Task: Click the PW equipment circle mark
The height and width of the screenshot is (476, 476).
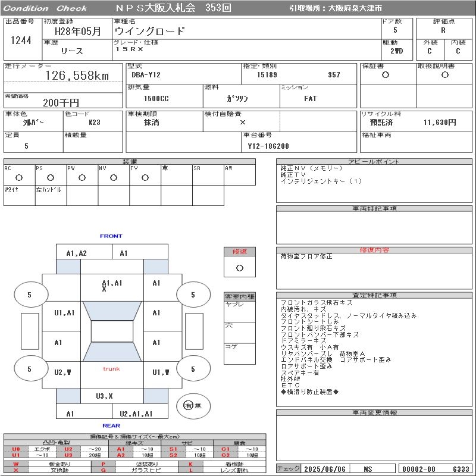Action: pos(82,177)
